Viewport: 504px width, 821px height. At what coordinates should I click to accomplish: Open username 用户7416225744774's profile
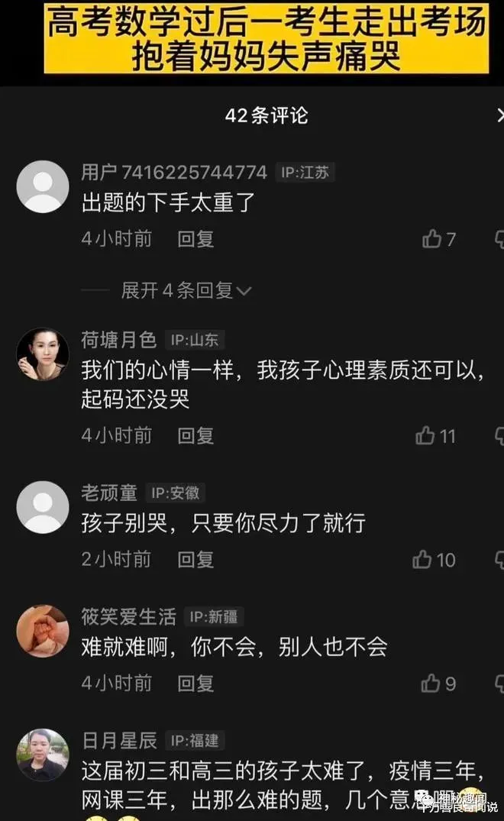pyautogui.click(x=174, y=172)
